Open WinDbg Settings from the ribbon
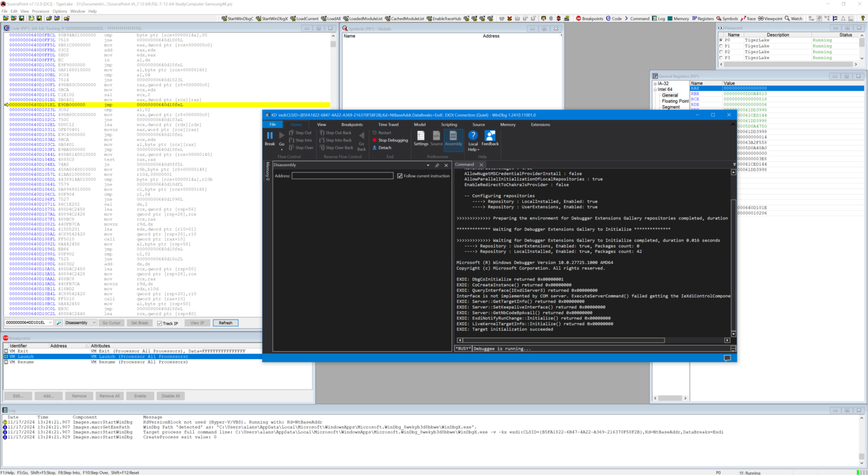Viewport: 868px width, 475px height. click(420, 138)
